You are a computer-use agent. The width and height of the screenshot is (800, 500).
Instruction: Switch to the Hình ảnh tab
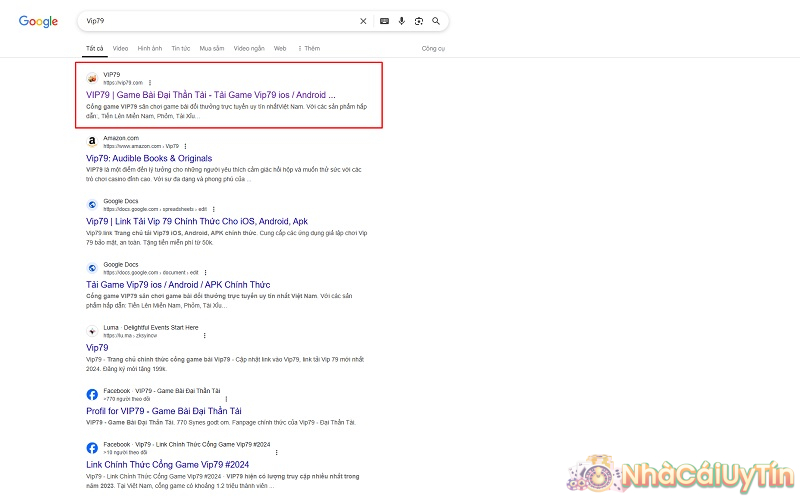[150, 48]
